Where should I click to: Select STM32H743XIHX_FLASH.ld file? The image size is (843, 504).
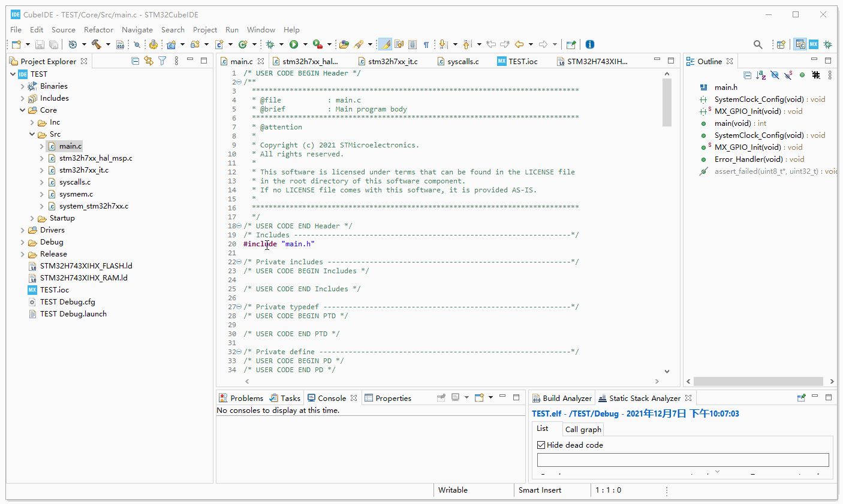pyautogui.click(x=86, y=266)
